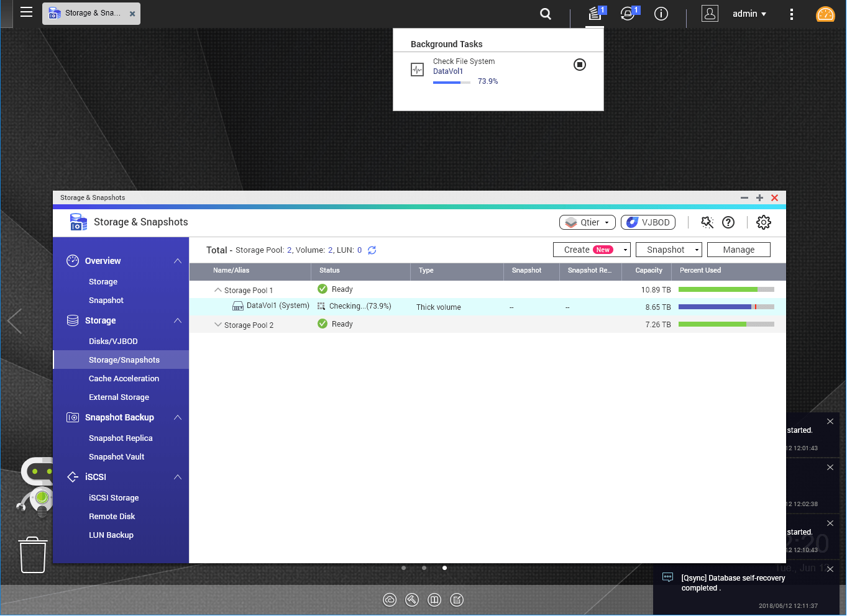Select Snapshot Vault in the sidebar
The width and height of the screenshot is (847, 616).
click(116, 456)
